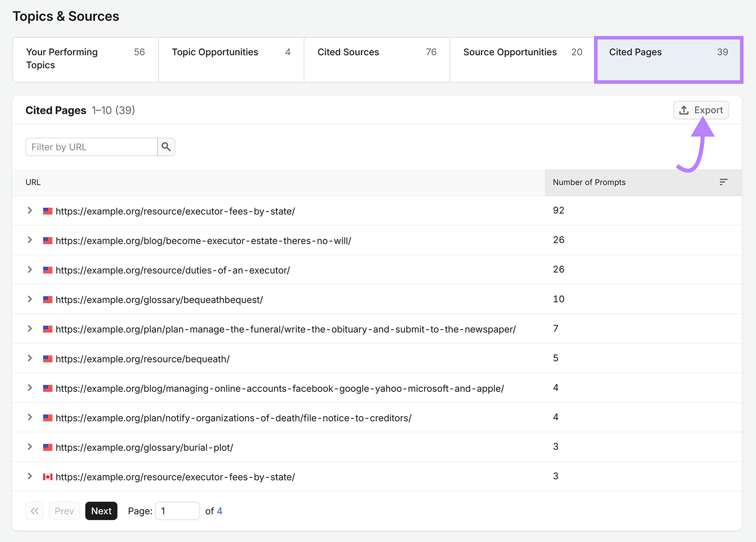Image resolution: width=756 pixels, height=542 pixels.
Task: Click the URL column header
Action: [x=33, y=182]
